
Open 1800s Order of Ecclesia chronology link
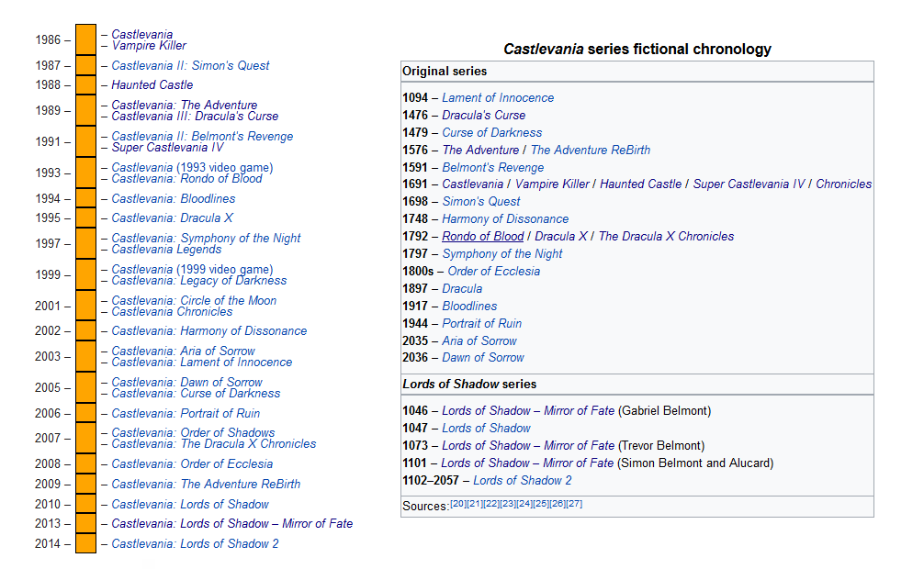[494, 272]
